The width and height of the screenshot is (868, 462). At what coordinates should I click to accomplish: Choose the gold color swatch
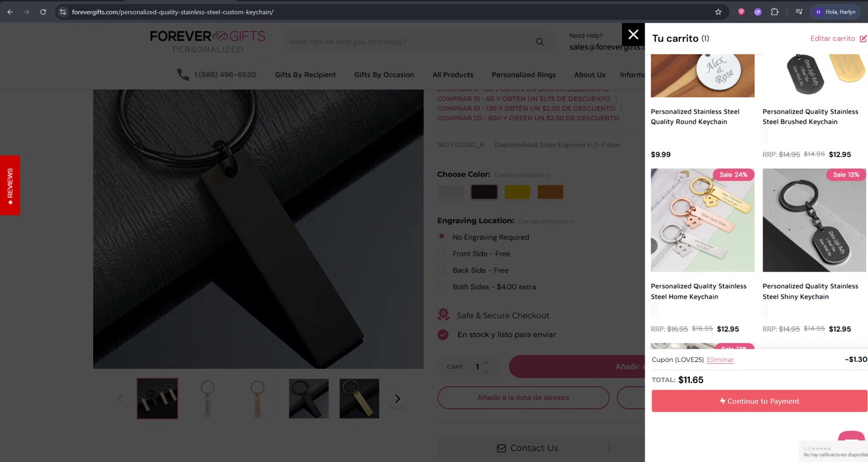[x=517, y=192]
